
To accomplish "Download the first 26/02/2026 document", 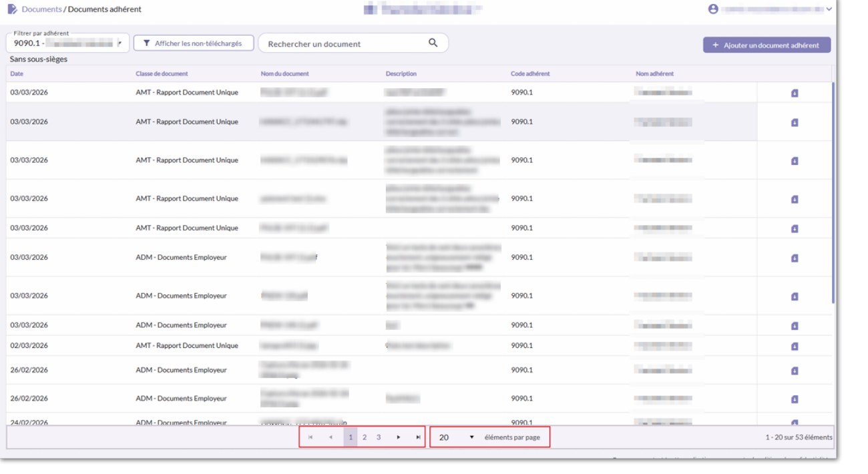I will pos(795,371).
